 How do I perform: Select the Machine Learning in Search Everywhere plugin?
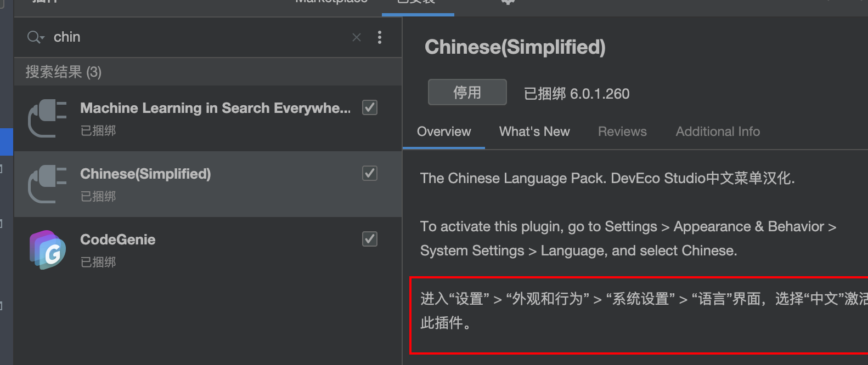click(208, 118)
